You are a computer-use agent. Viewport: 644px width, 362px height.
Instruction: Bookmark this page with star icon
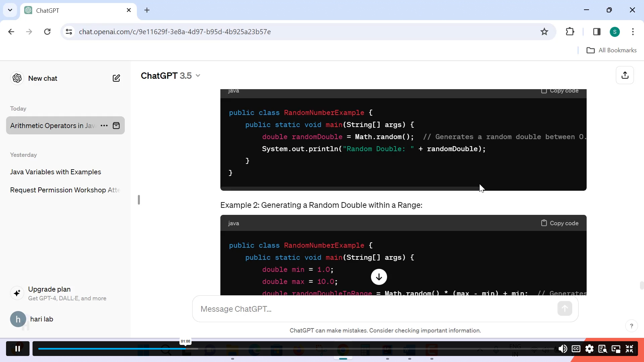click(544, 32)
